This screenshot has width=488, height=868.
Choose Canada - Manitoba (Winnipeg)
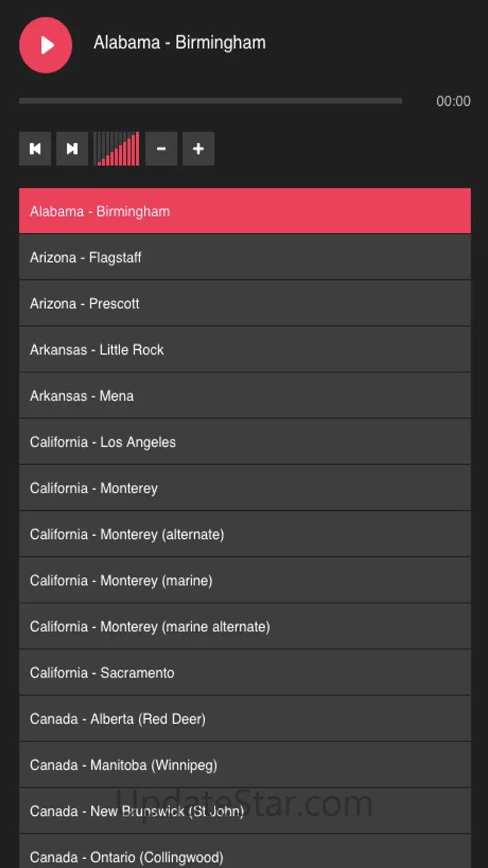tap(245, 765)
